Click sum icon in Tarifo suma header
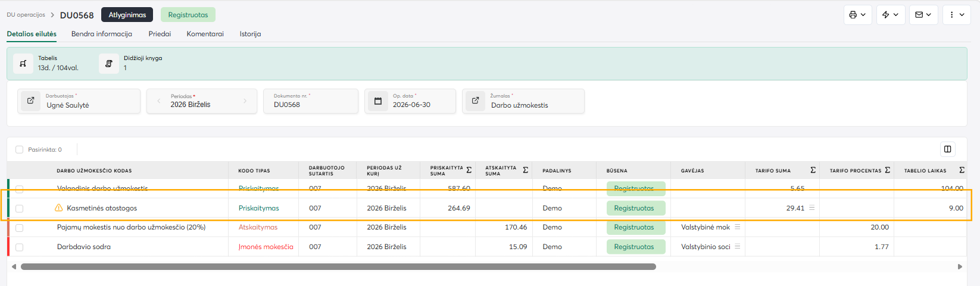980x286 pixels. (813, 170)
